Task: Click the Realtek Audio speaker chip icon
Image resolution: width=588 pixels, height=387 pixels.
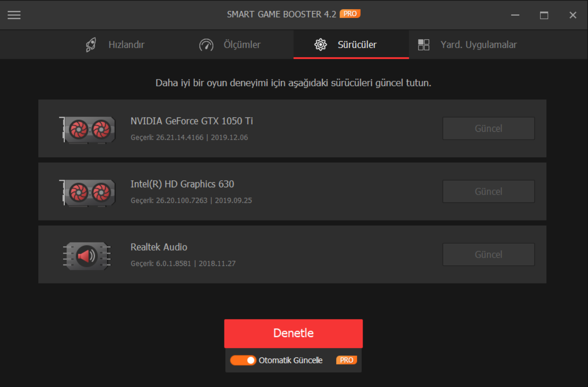Action: pyautogui.click(x=86, y=256)
